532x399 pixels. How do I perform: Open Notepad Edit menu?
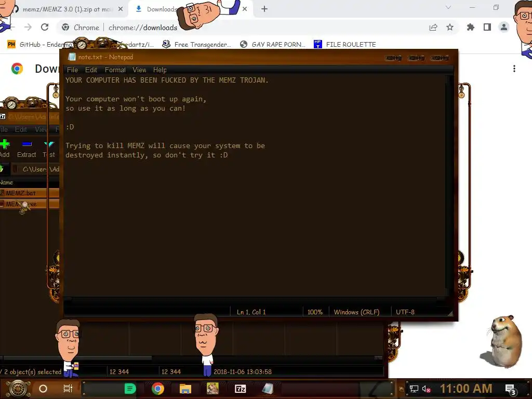91,70
